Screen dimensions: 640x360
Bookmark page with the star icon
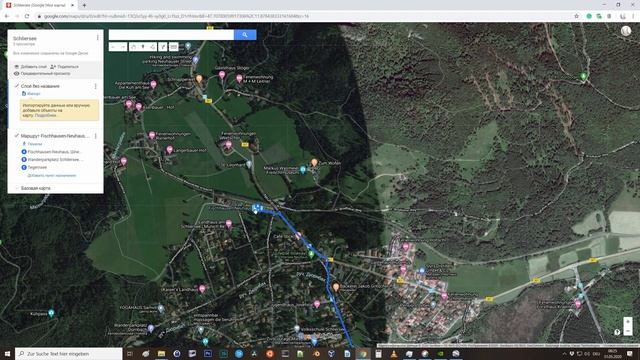pyautogui.click(x=576, y=16)
